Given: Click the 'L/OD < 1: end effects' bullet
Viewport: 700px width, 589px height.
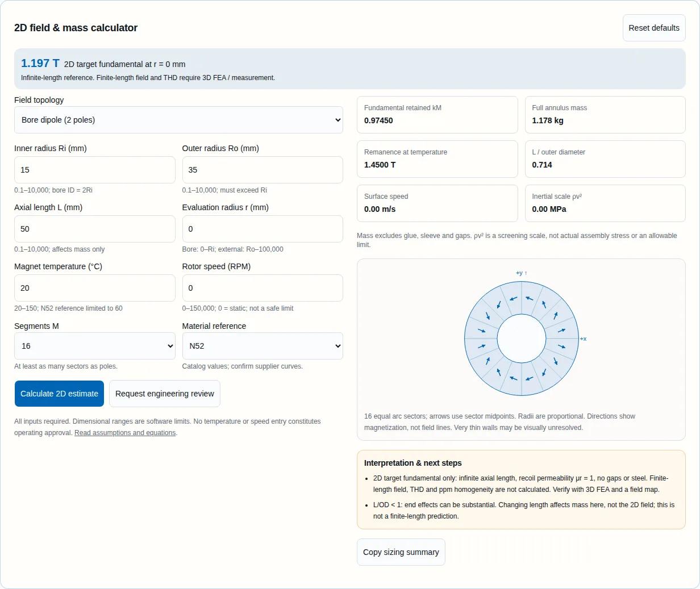Looking at the screenshot, I should click(x=524, y=511).
